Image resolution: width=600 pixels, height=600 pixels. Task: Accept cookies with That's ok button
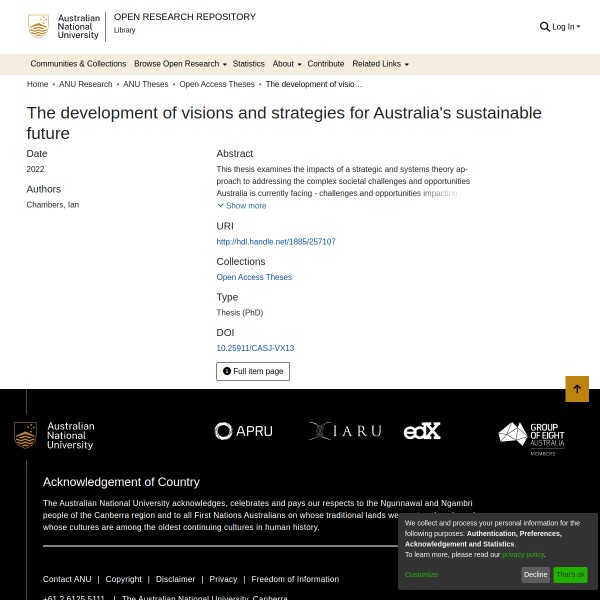(x=570, y=575)
